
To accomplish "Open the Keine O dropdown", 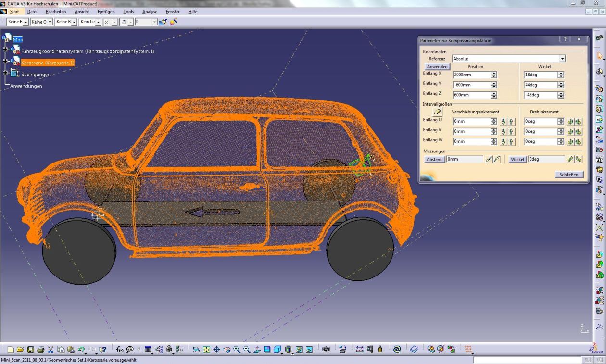I will point(50,22).
